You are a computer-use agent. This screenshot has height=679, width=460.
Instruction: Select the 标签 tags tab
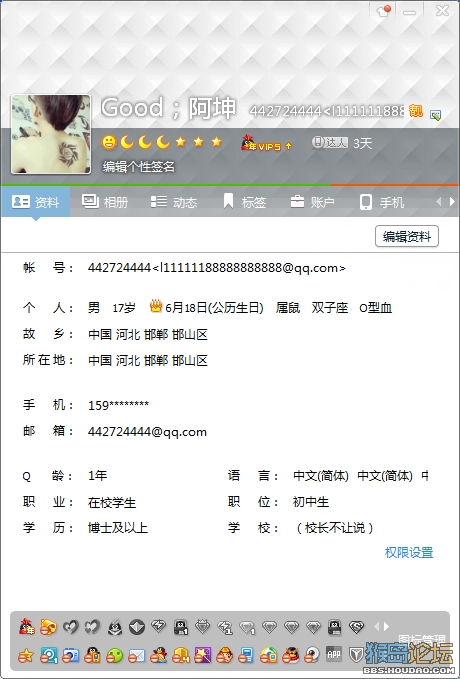point(244,202)
